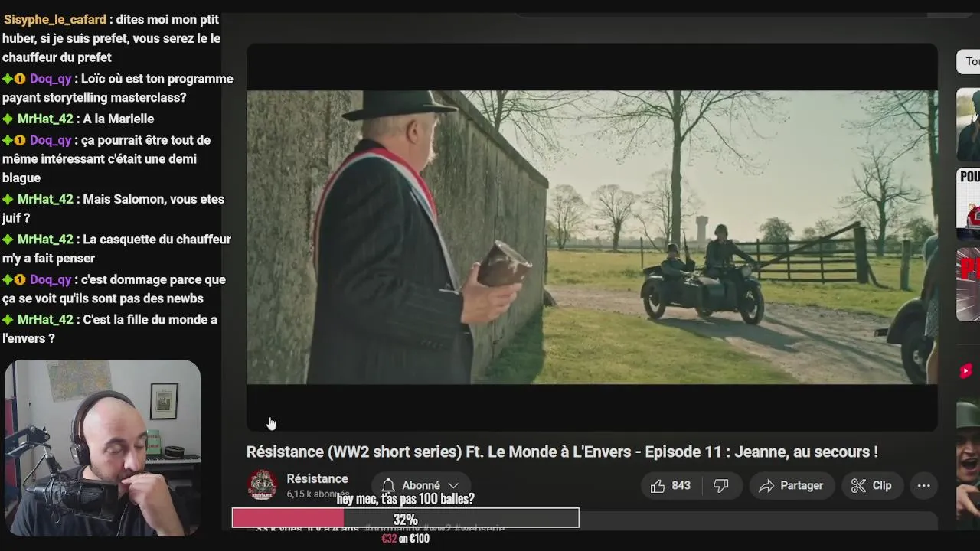Click the €32 en €100 goal text
This screenshot has width=980, height=551.
coord(405,539)
